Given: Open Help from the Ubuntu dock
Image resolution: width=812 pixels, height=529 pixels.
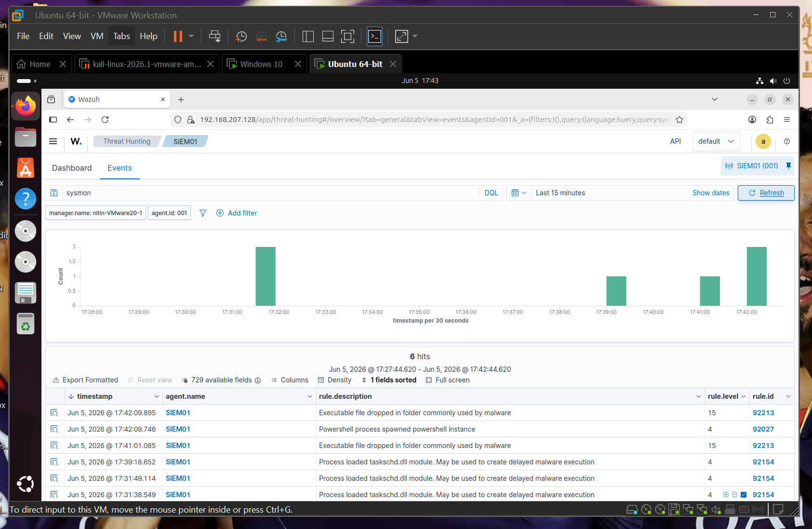Looking at the screenshot, I should click(x=26, y=199).
